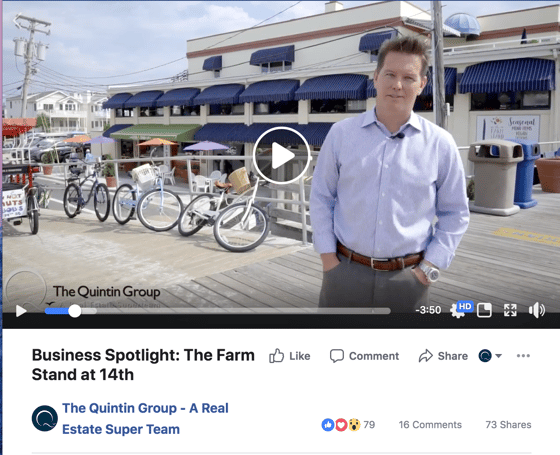The width and height of the screenshot is (560, 455).
Task: View who liked via thumbs-up reaction icon
Action: (x=328, y=425)
